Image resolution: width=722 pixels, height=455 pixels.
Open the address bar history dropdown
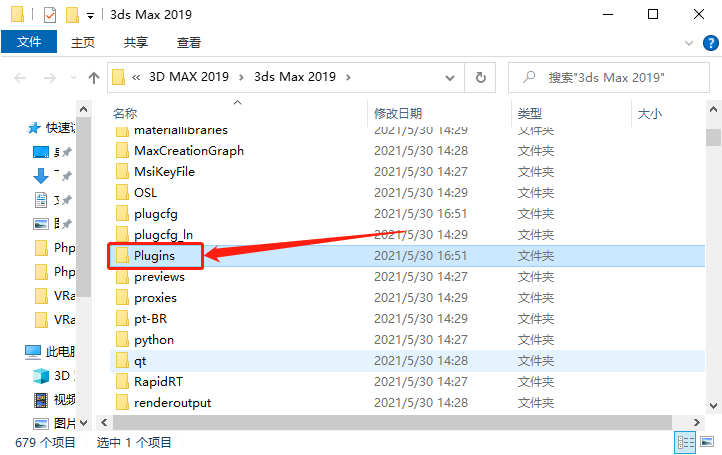(x=450, y=78)
